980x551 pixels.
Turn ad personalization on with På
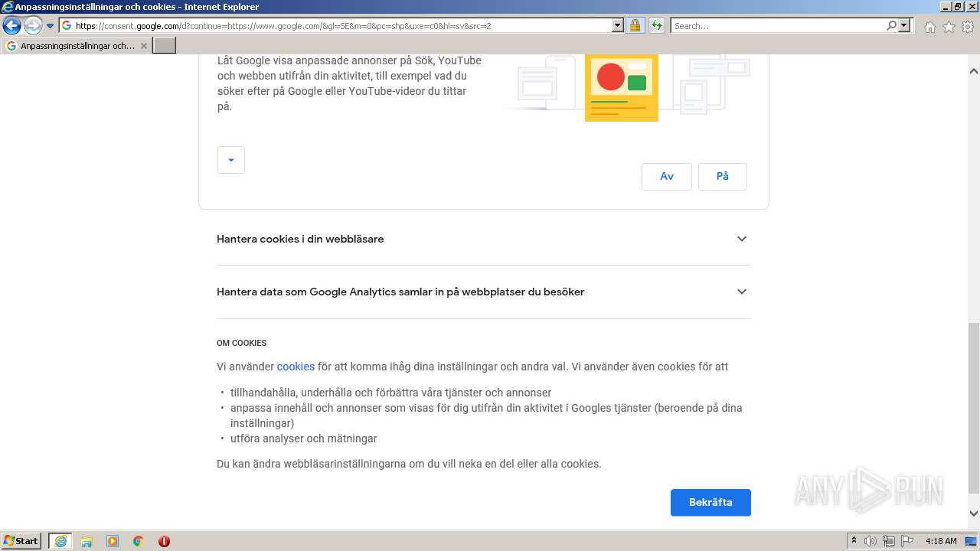coord(723,176)
